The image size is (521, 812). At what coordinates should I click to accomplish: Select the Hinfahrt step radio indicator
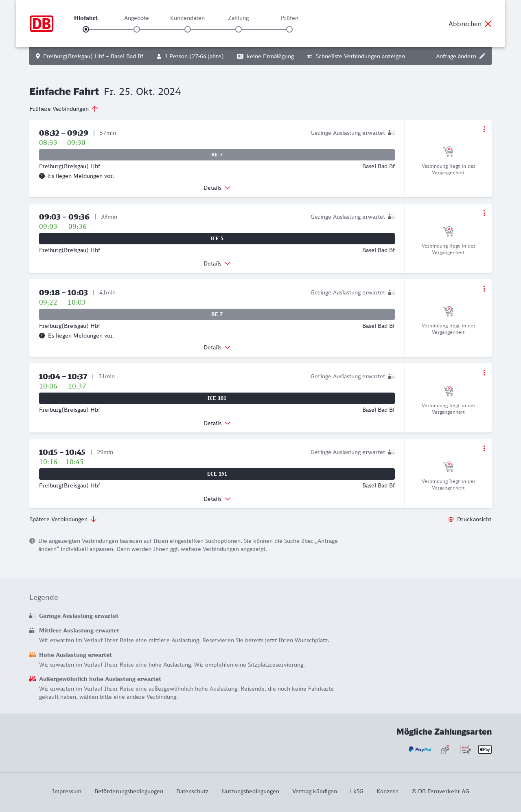(86, 29)
